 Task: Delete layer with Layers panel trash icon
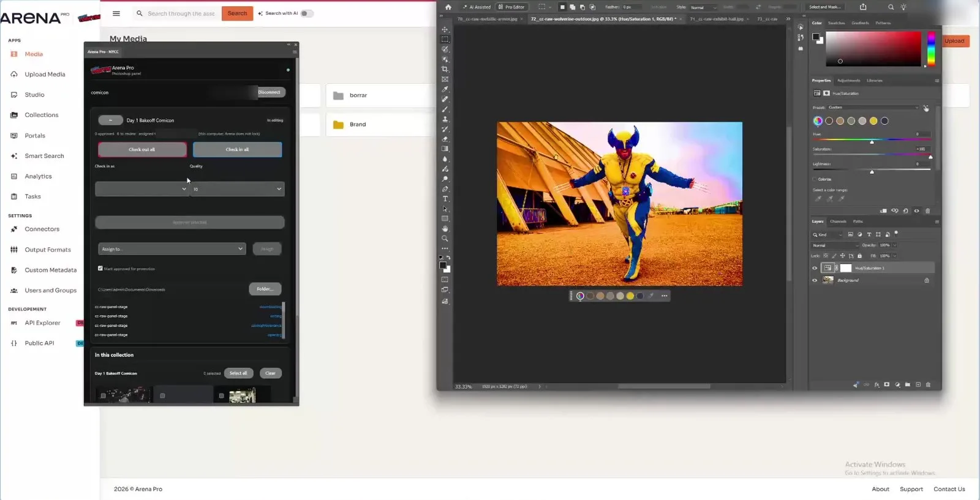click(928, 385)
